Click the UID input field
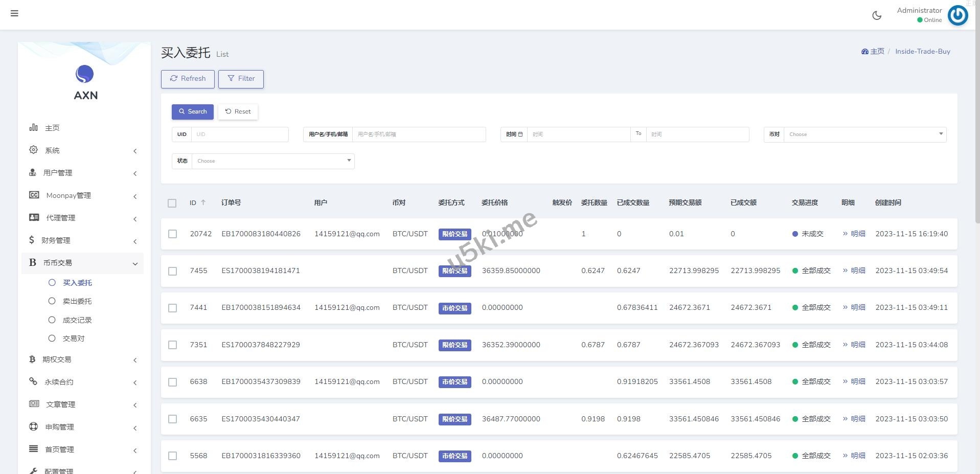Image resolution: width=980 pixels, height=474 pixels. tap(239, 134)
